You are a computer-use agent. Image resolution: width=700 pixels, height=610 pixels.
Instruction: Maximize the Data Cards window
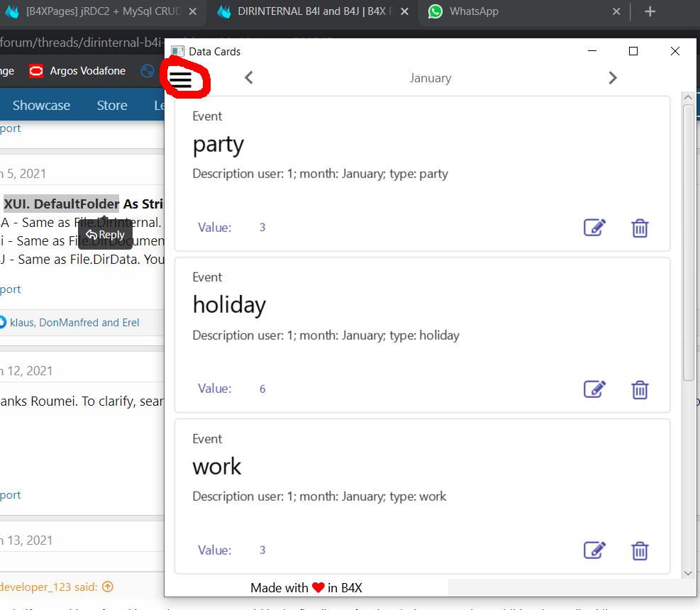coord(633,51)
